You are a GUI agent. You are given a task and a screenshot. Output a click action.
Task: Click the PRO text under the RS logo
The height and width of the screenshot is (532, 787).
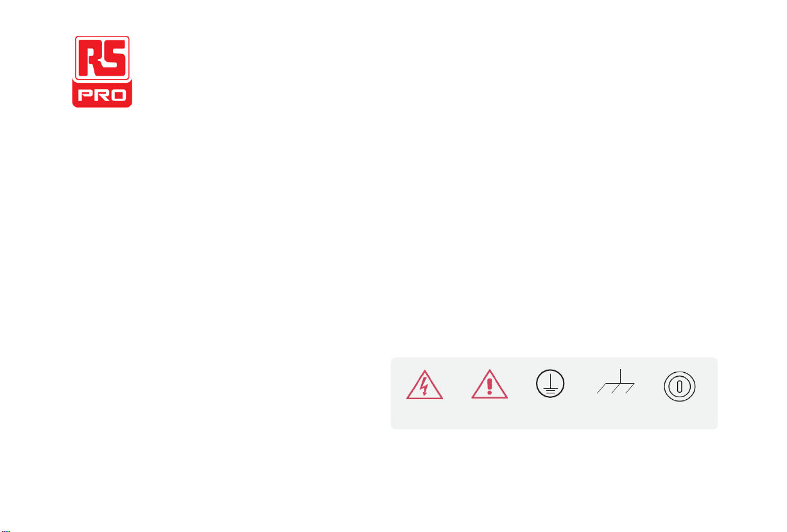tap(102, 95)
